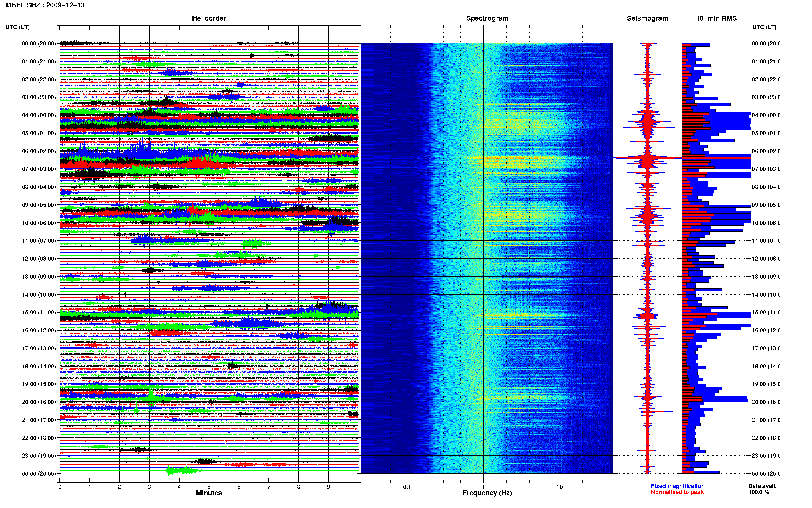
Task: Click the 0.1 frequency tick label
Action: click(x=407, y=487)
